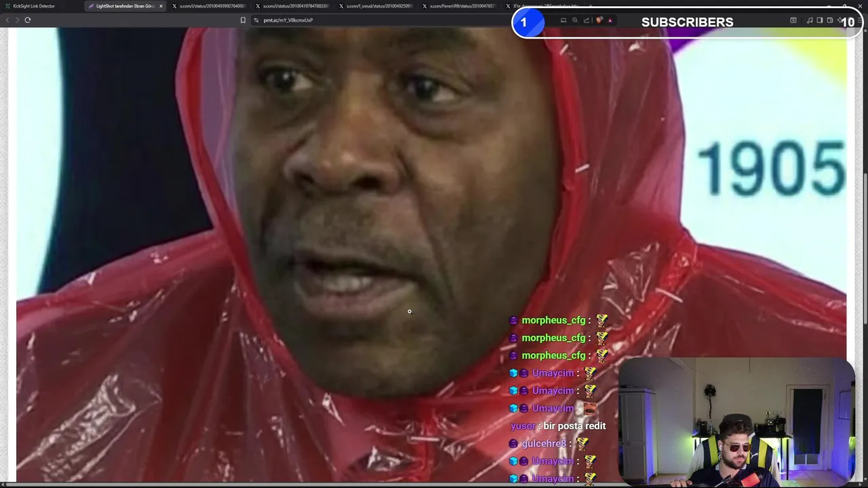Click the large screenshot image of the man
The image size is (868, 488).
[x=431, y=254]
